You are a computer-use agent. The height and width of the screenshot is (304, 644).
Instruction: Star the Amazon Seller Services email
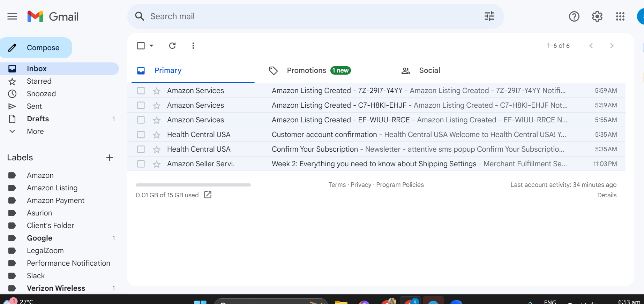coord(157,164)
